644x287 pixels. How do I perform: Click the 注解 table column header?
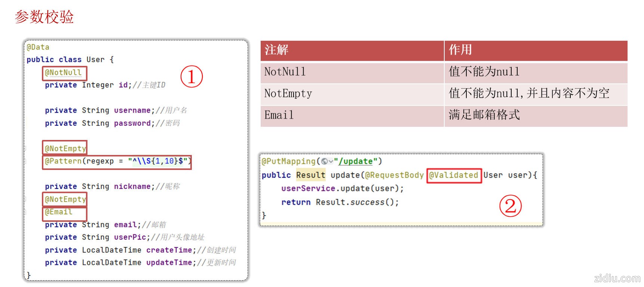tap(277, 50)
